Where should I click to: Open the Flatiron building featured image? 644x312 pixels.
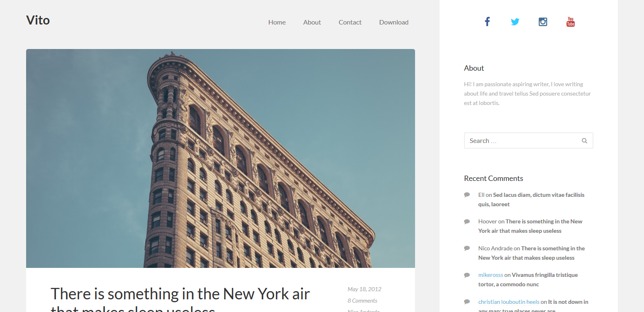(x=220, y=158)
